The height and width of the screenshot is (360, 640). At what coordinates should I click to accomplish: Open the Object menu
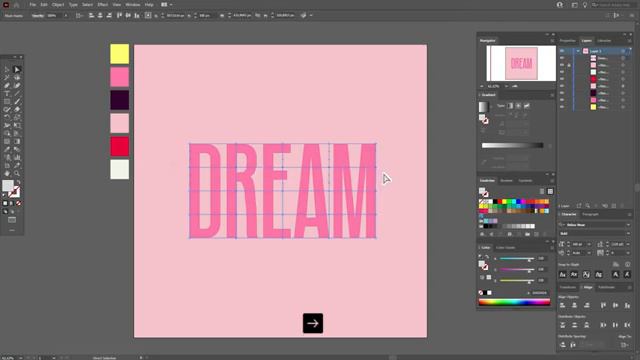click(58, 4)
